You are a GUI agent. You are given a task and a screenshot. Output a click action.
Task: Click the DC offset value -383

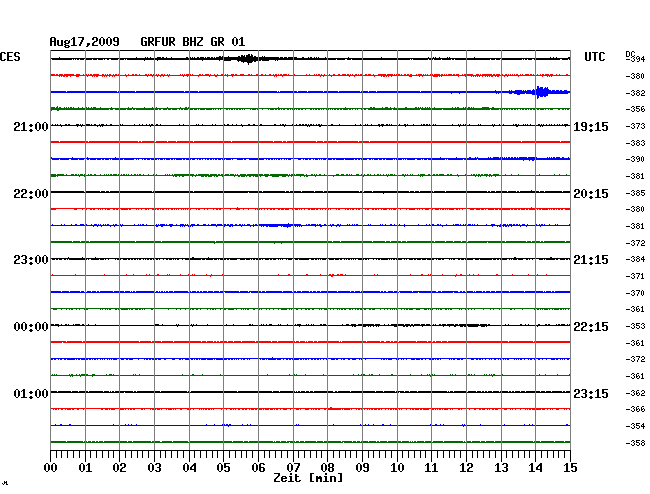coord(635,143)
